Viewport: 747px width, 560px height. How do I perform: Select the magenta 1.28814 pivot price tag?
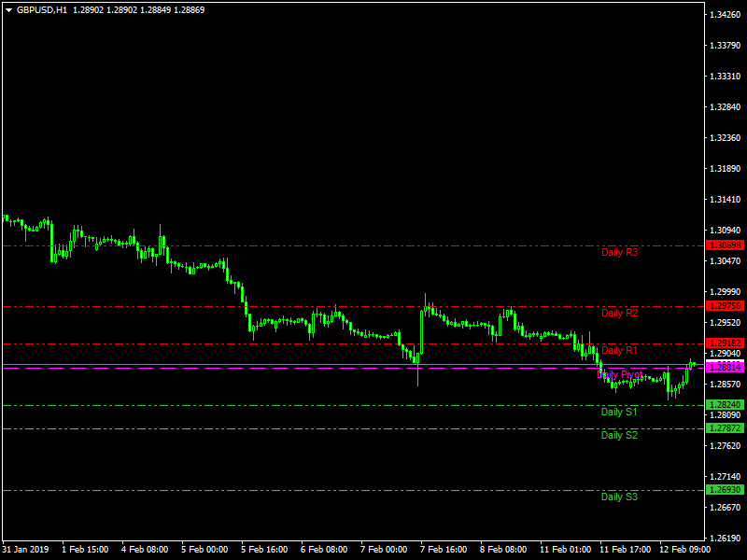726,368
